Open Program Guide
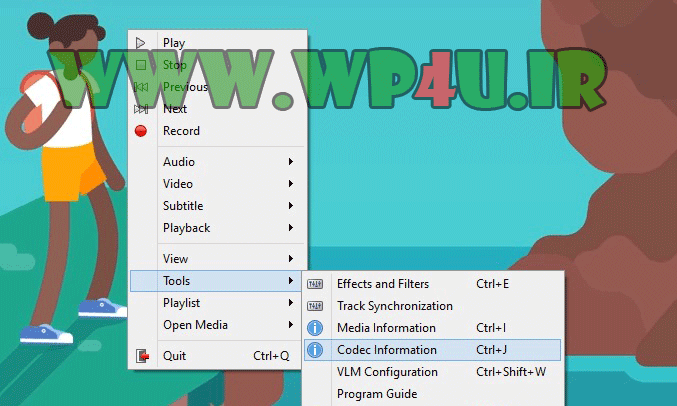 [x=433, y=394]
